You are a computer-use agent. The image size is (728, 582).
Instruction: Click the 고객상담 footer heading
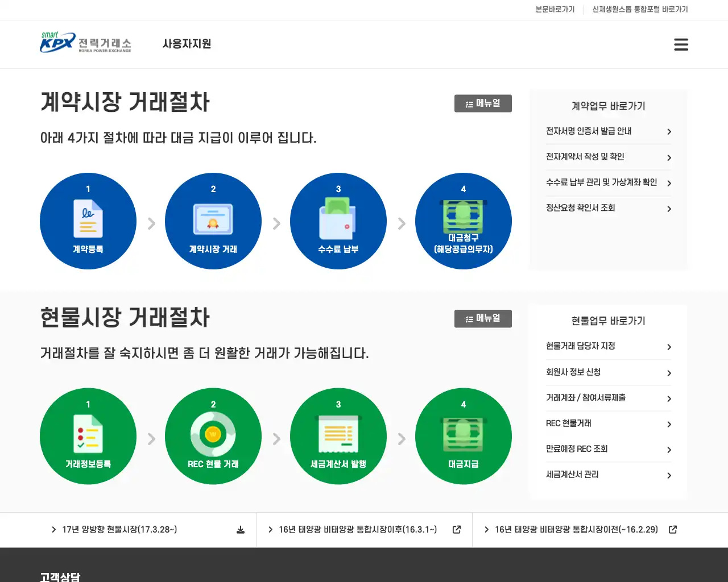pyautogui.click(x=60, y=576)
